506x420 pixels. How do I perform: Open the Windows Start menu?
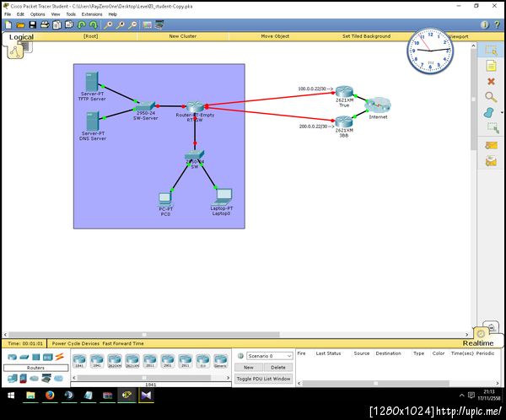coord(11,396)
